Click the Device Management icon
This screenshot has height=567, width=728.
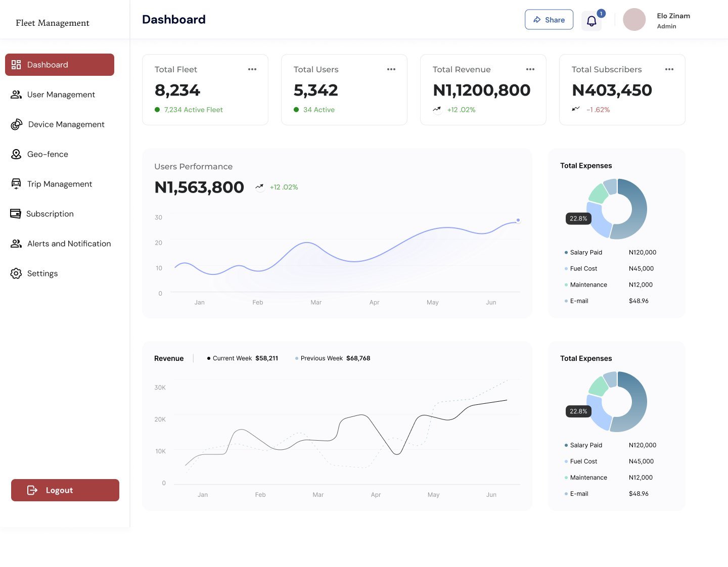click(x=17, y=124)
